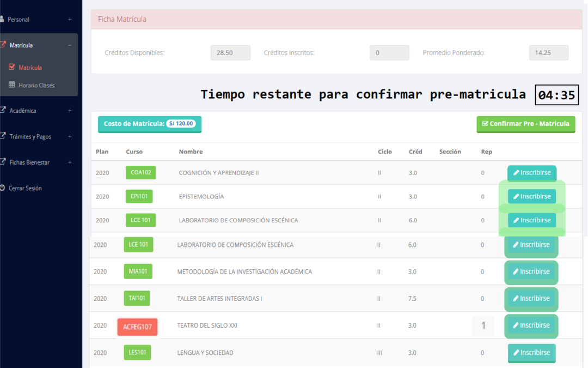588x368 pixels.
Task: Click the Nombre column header
Action: pyautogui.click(x=191, y=152)
